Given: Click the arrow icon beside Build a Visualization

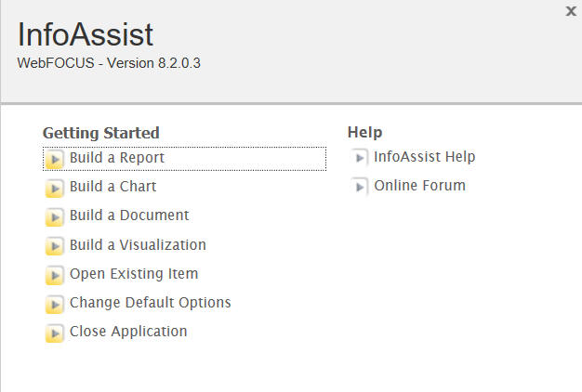Looking at the screenshot, I should 55,246.
